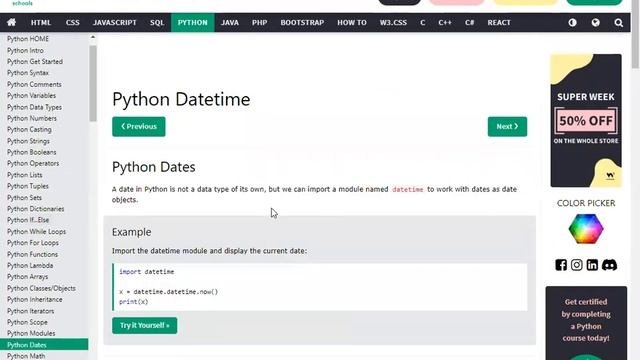
Task: Click the page vertical scrollbar
Action: (x=635, y=35)
